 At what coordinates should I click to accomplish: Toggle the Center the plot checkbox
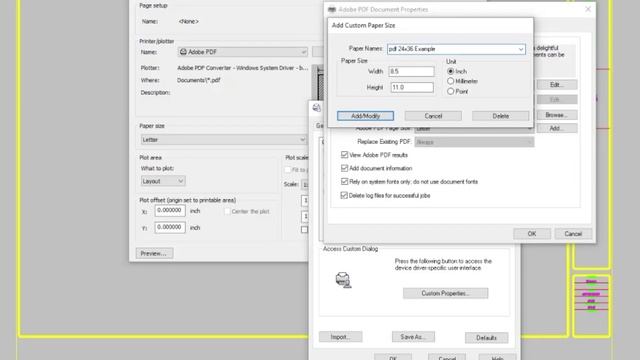(x=227, y=211)
